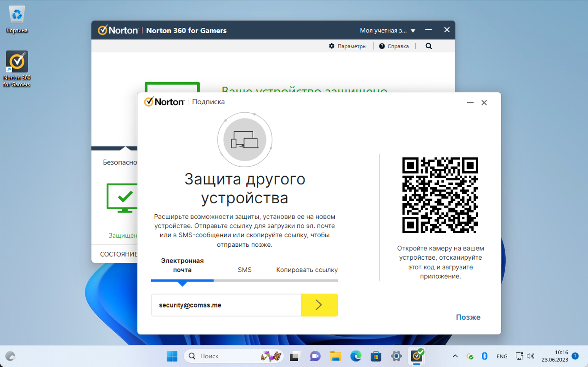Image resolution: width=588 pixels, height=367 pixels.
Task: Open the clock and date panel
Action: point(555,356)
